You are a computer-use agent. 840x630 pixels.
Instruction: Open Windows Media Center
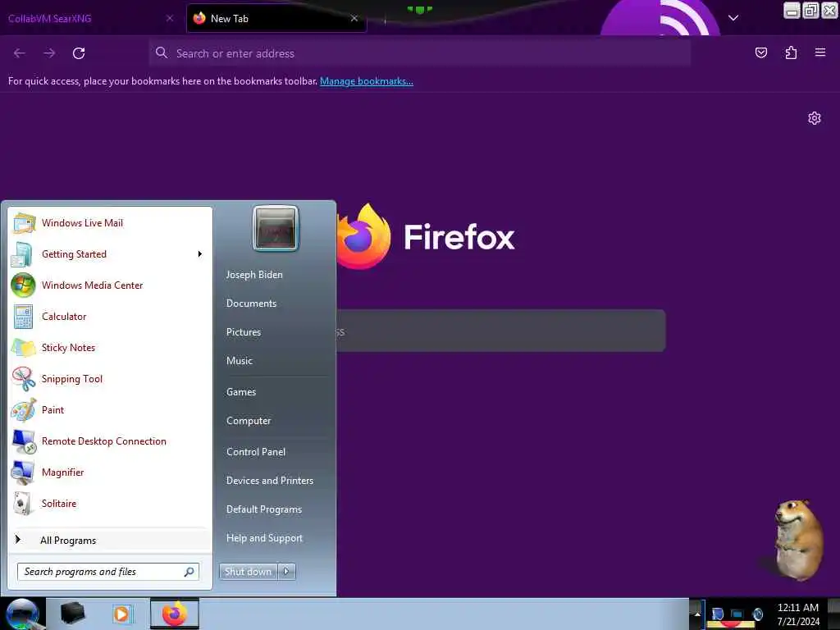110,285
